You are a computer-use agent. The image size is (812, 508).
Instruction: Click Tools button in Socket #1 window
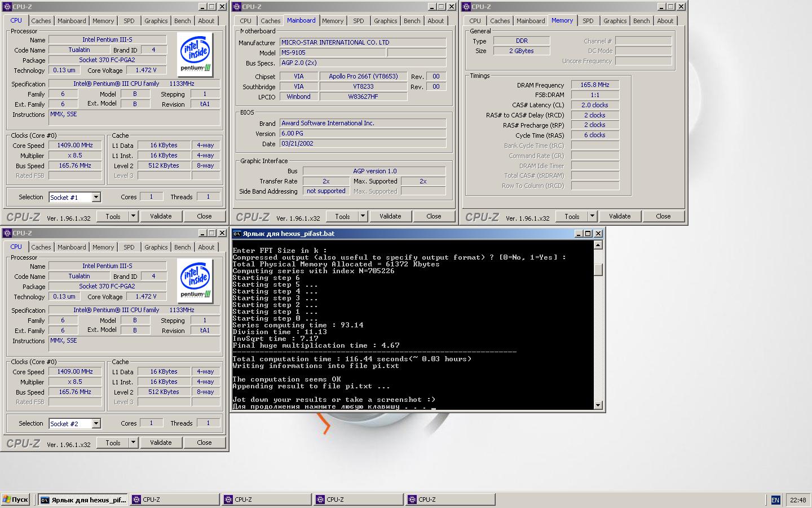click(113, 216)
